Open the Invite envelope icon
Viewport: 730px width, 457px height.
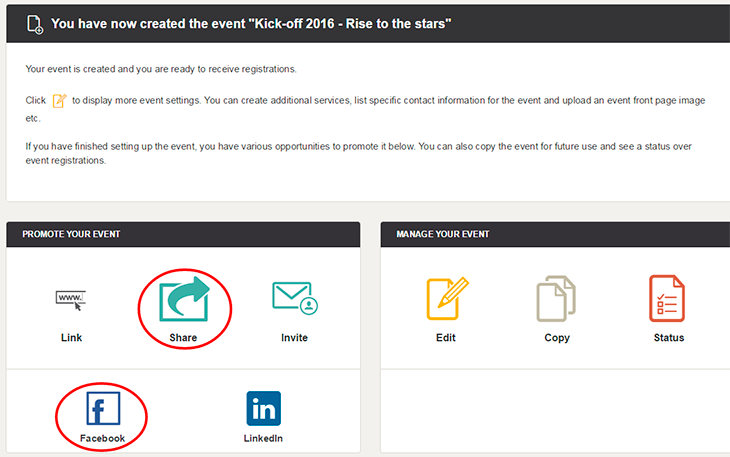[295, 298]
